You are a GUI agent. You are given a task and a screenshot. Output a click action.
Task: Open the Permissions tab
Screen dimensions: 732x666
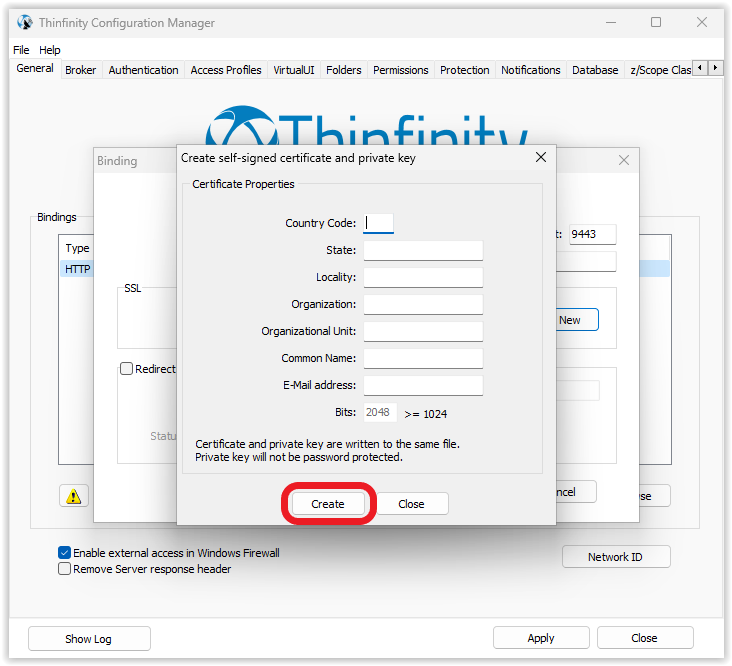tap(401, 70)
